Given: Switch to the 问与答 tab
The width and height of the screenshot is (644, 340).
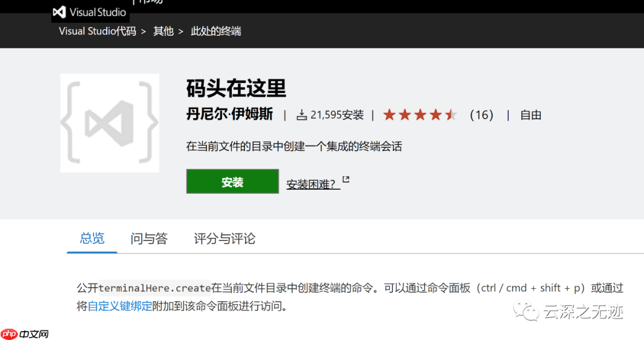Looking at the screenshot, I should pos(148,239).
